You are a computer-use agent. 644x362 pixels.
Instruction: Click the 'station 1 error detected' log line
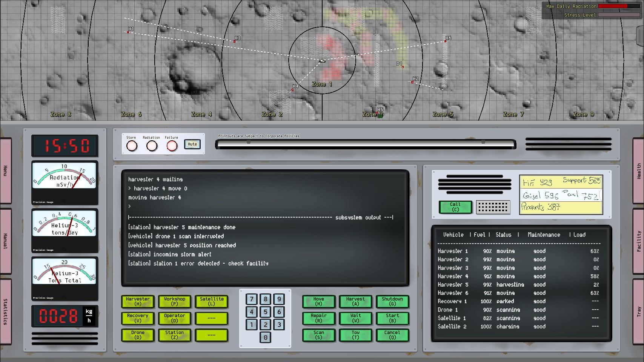click(x=198, y=264)
